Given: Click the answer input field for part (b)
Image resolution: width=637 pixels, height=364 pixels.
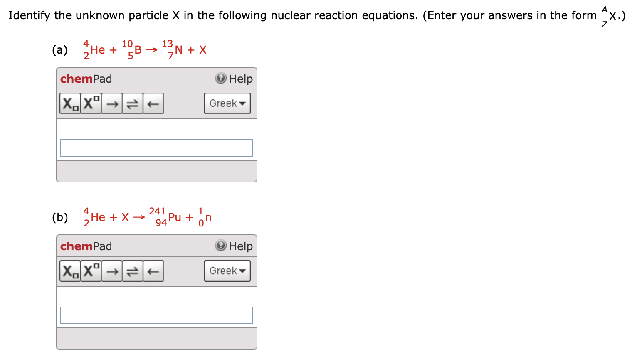Looking at the screenshot, I should coord(157,315).
